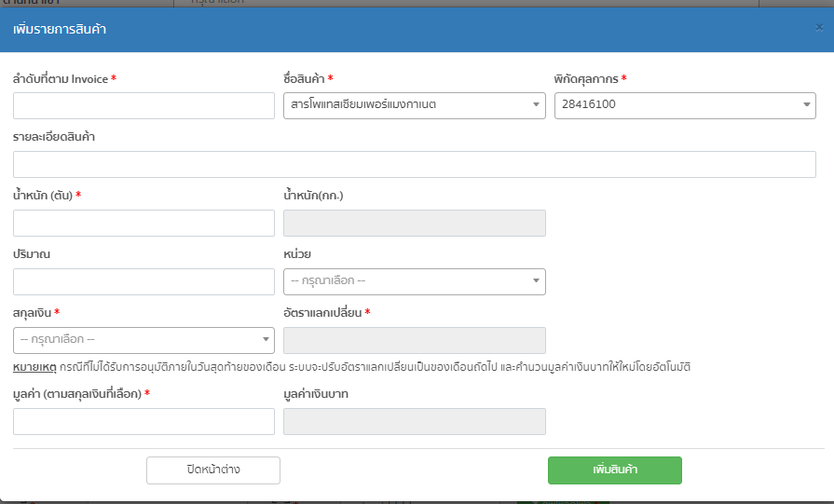Open the หน่วย dropdown
The width and height of the screenshot is (834, 504).
coord(415,281)
